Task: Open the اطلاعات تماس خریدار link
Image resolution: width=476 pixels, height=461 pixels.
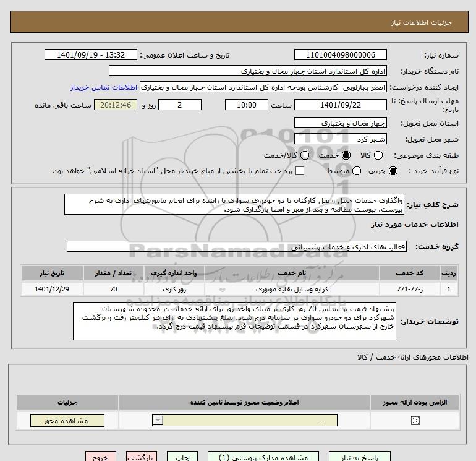Action: [x=104, y=87]
